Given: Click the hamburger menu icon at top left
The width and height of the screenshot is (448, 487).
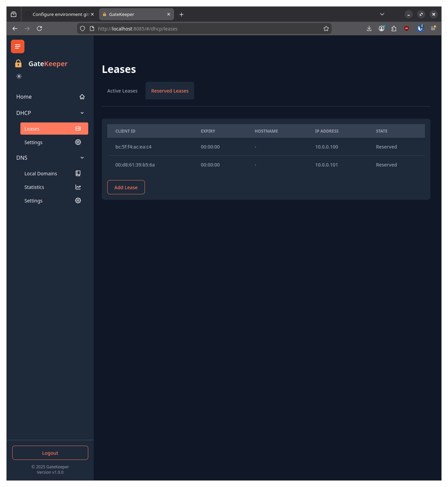Looking at the screenshot, I should tap(17, 46).
